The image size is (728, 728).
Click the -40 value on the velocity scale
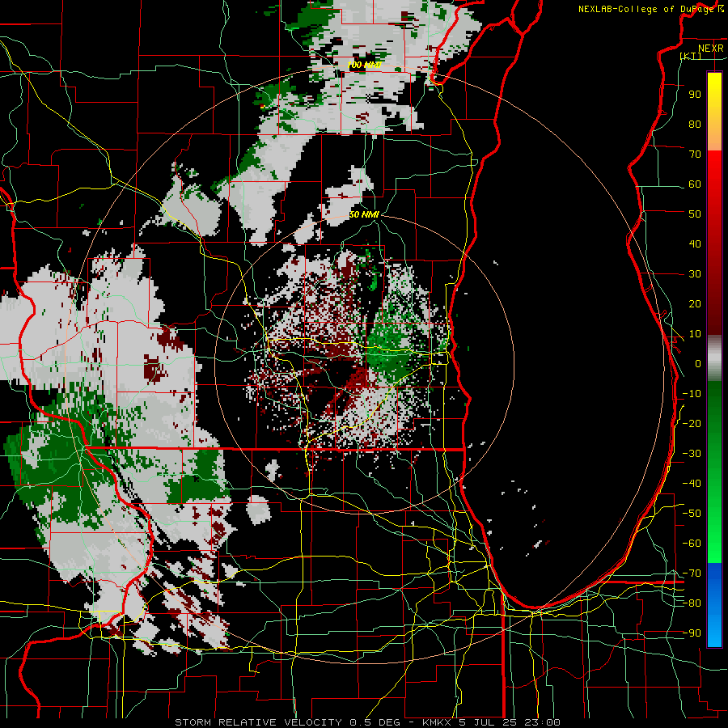point(692,484)
